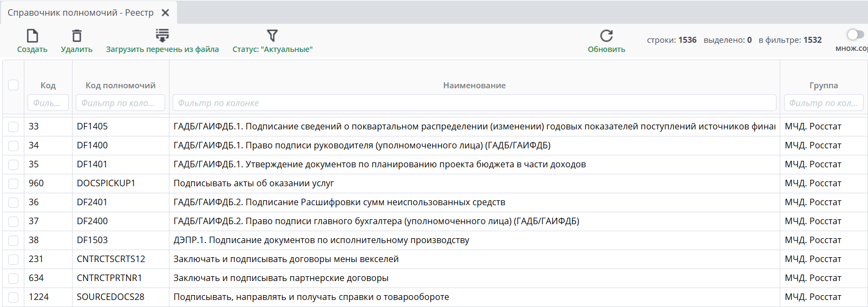Click the Группа column header
Image resolution: width=868 pixels, height=307 pixels.
pyautogui.click(x=823, y=85)
